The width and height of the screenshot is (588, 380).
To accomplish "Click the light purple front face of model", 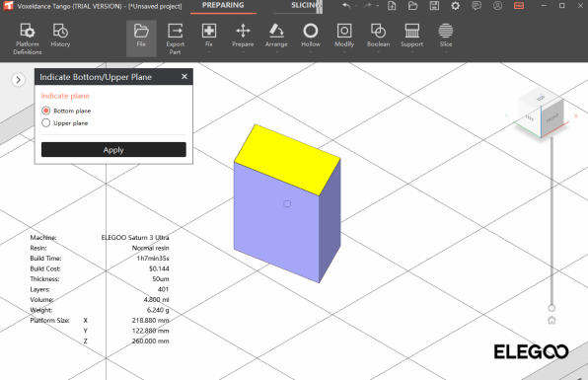I will pos(276,223).
